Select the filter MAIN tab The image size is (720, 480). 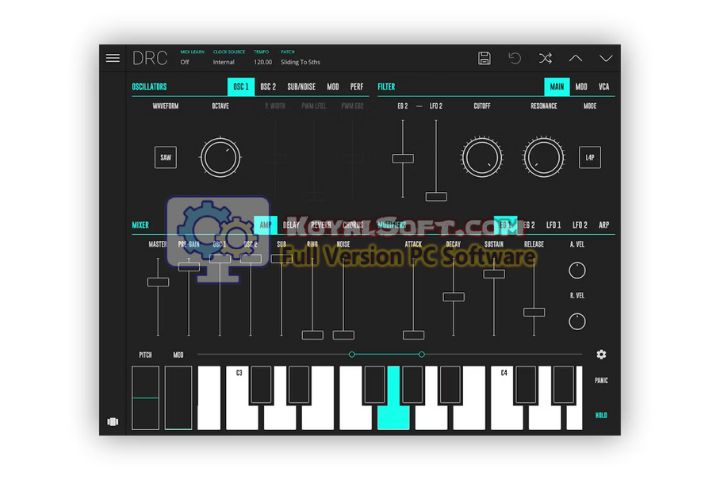(x=557, y=87)
